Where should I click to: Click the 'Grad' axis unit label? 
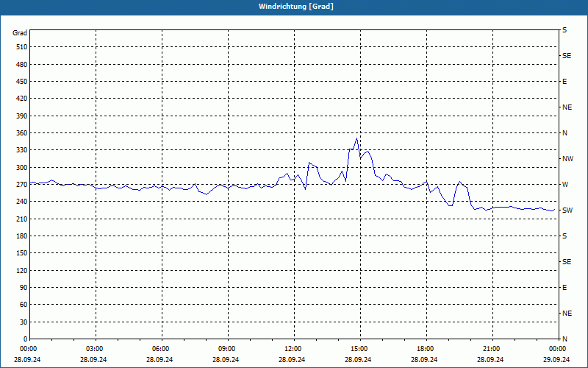pos(20,33)
